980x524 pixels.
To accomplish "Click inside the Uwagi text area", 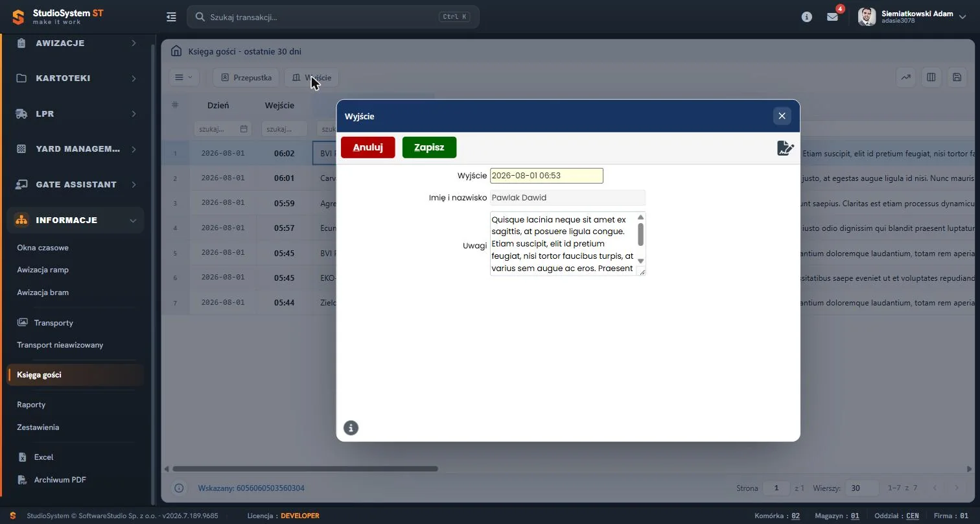I will pyautogui.click(x=563, y=243).
